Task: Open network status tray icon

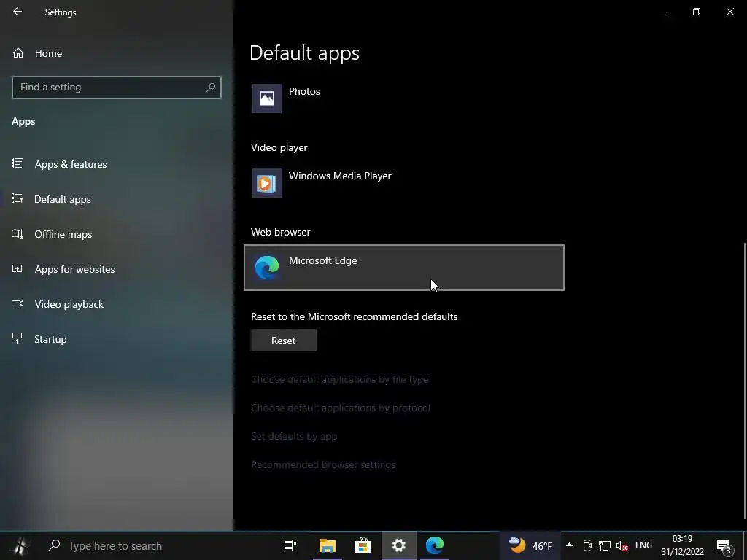Action: click(605, 545)
